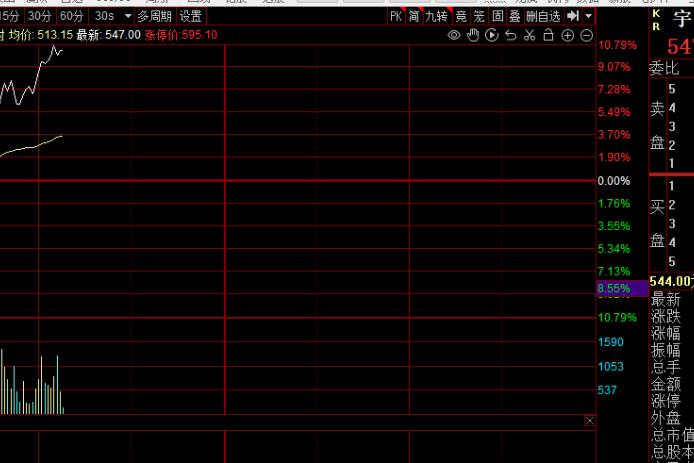The height and width of the screenshot is (463, 694).
Task: Switch to the 60分 period tab
Action: pyautogui.click(x=72, y=16)
